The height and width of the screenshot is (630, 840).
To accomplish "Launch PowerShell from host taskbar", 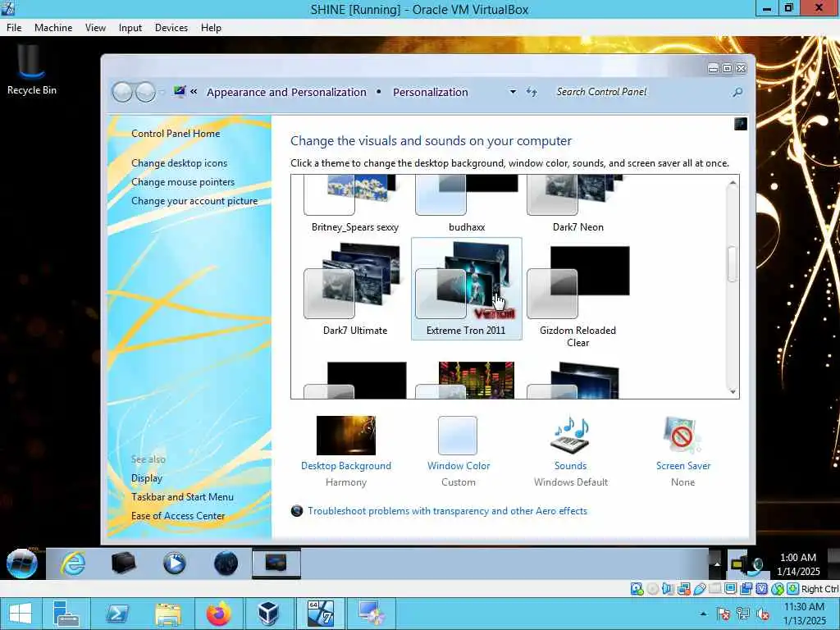I will click(x=116, y=614).
